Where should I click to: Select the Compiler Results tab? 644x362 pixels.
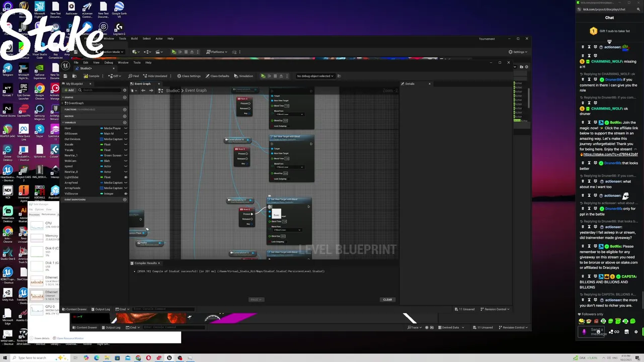pos(145,263)
